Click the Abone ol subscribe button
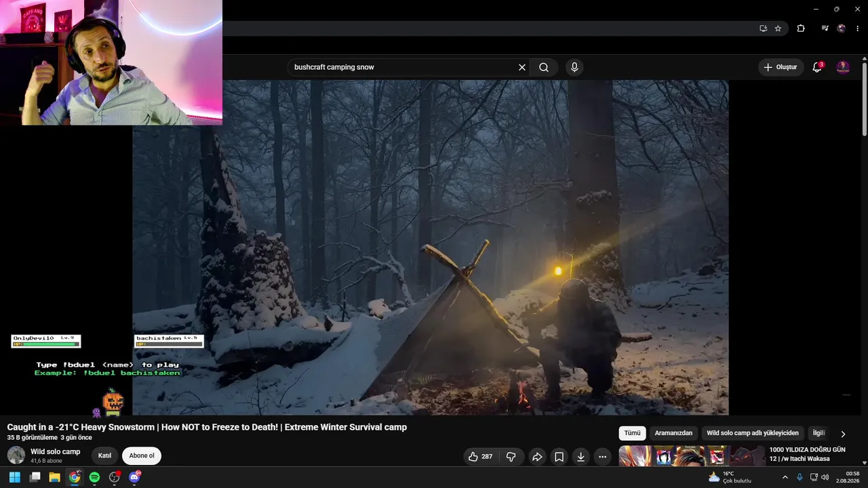This screenshot has width=868, height=488. tap(142, 455)
